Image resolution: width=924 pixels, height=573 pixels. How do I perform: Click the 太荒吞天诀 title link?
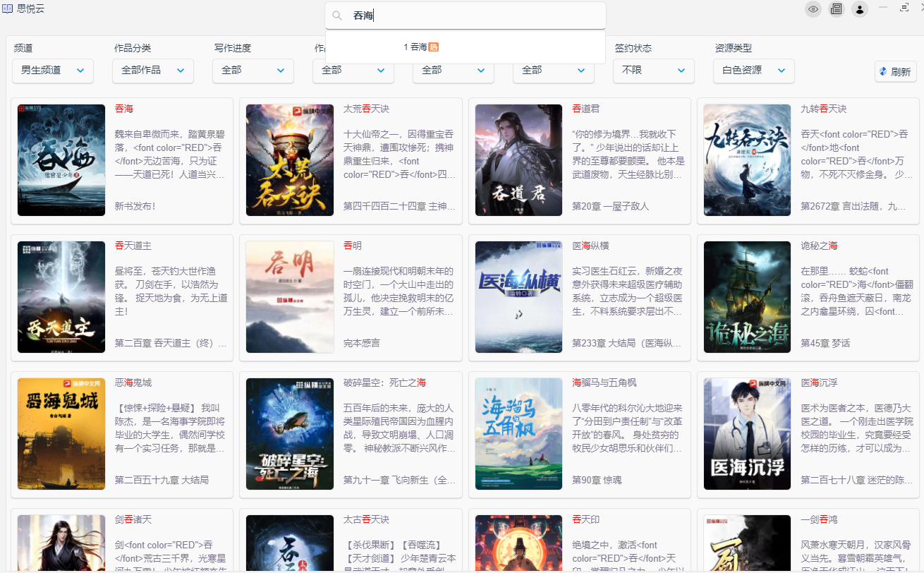366,109
